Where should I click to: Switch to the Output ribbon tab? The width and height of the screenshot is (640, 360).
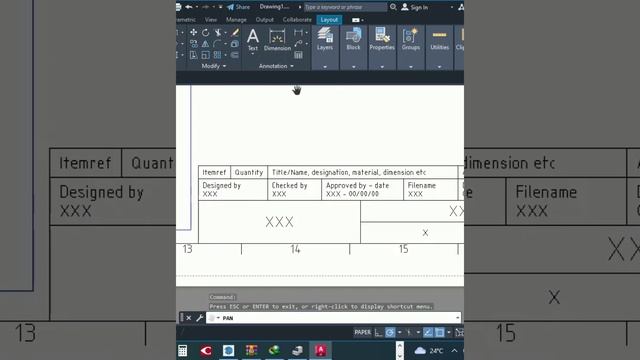[264, 20]
